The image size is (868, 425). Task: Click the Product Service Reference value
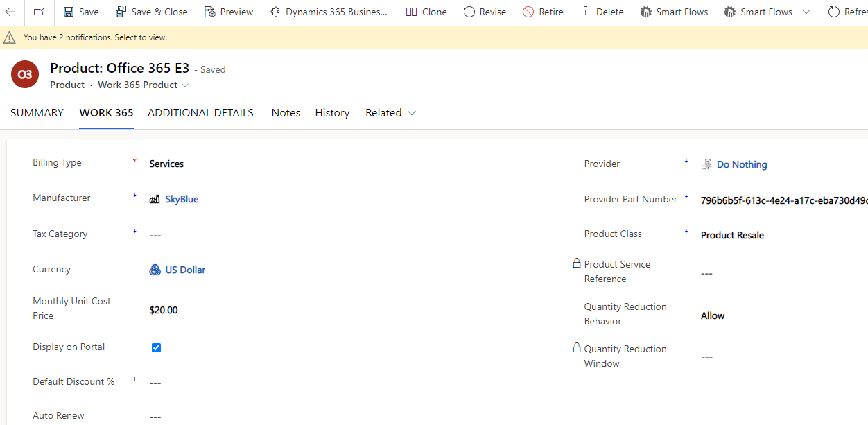(x=706, y=273)
